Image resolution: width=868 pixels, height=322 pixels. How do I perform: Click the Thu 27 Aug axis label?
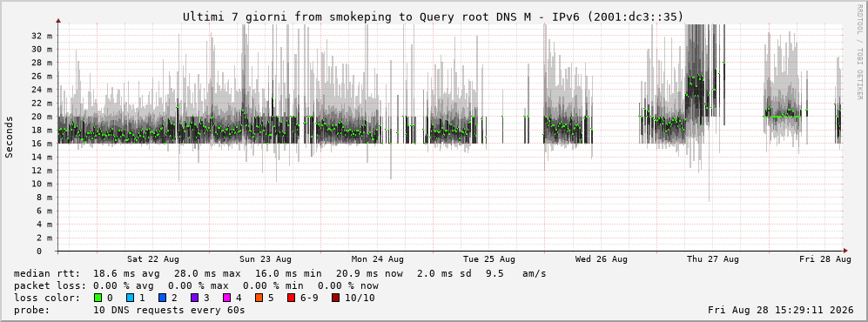coord(713,259)
